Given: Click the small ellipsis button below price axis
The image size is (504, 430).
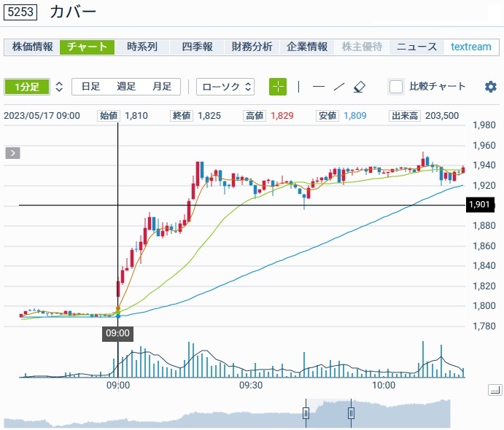Looking at the screenshot, I should [x=494, y=391].
